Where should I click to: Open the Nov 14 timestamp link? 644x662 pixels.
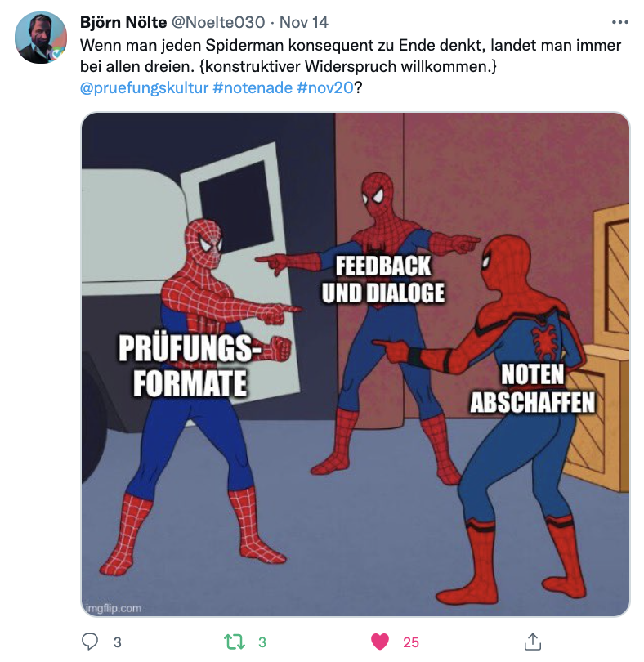point(304,22)
